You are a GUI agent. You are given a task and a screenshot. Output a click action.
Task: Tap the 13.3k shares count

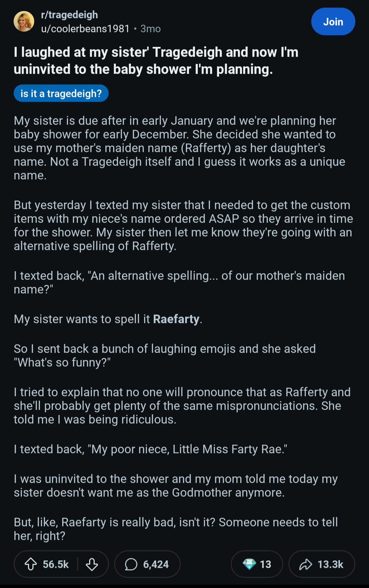tap(330, 564)
